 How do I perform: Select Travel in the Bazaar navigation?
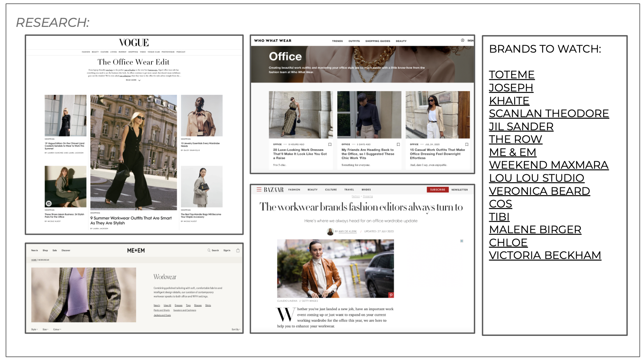coord(349,190)
